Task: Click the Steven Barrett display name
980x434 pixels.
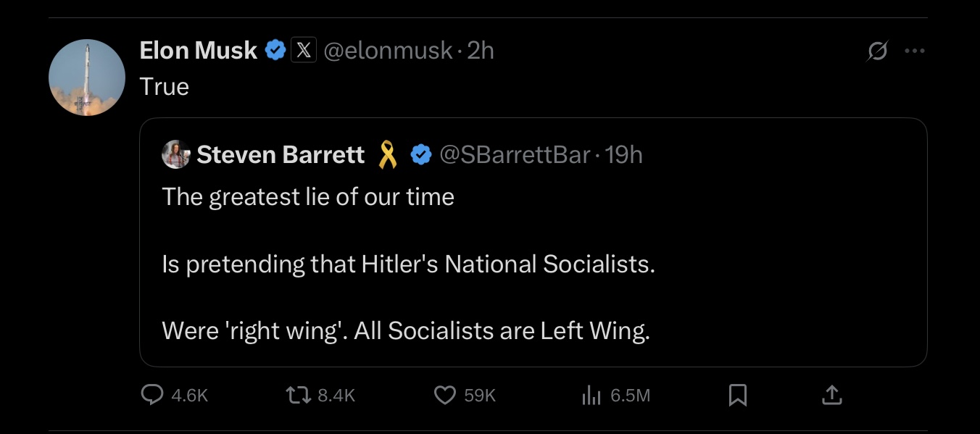Action: (280, 155)
